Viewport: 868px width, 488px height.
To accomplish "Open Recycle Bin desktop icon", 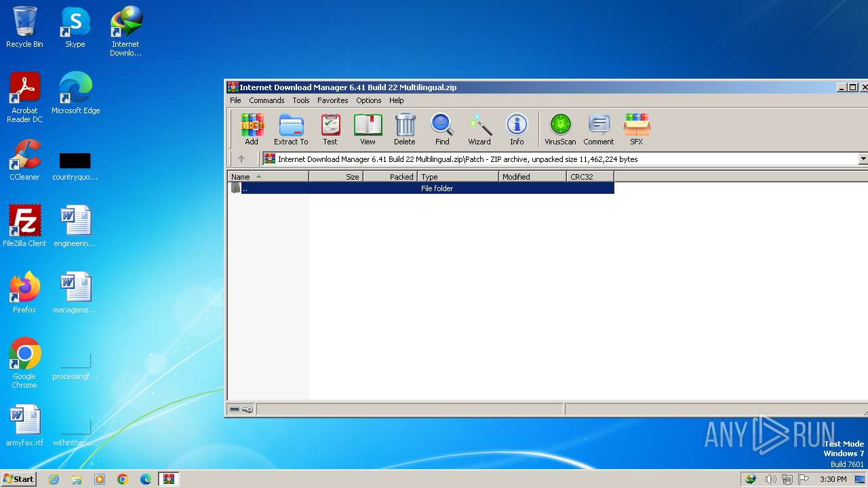I will click(x=24, y=27).
